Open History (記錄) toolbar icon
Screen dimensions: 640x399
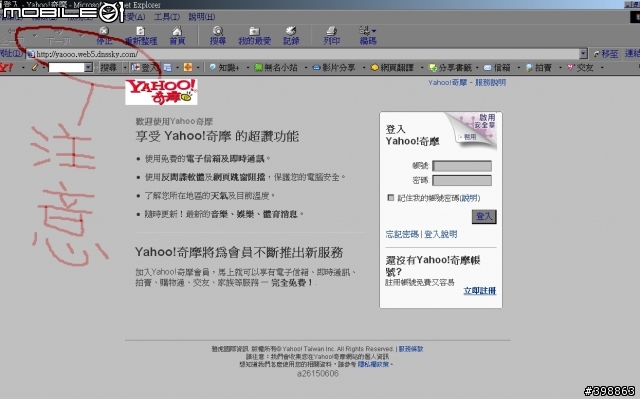pos(291,35)
